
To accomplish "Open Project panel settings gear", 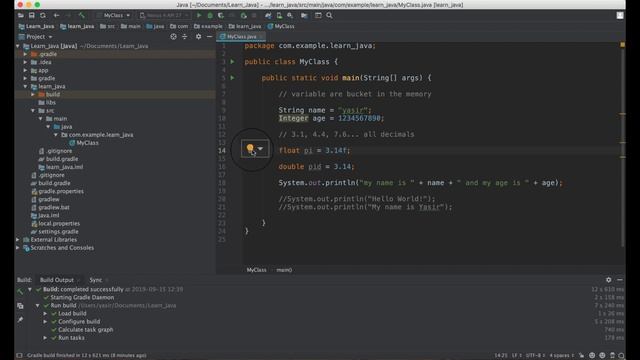I will 198,37.
